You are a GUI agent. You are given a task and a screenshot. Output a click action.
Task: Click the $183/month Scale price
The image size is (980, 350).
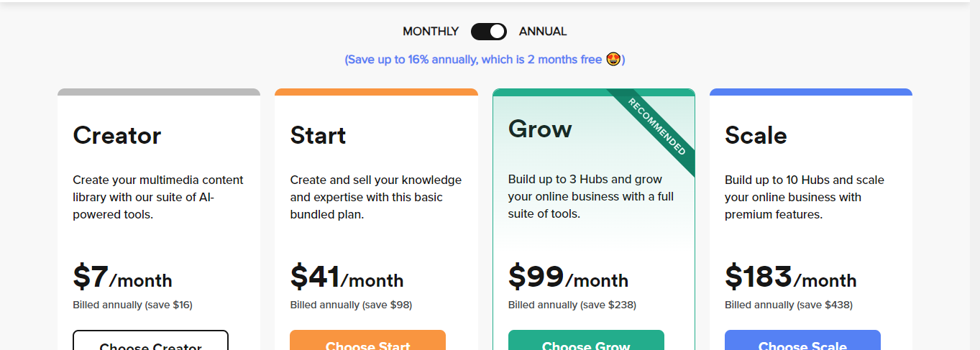(x=791, y=277)
